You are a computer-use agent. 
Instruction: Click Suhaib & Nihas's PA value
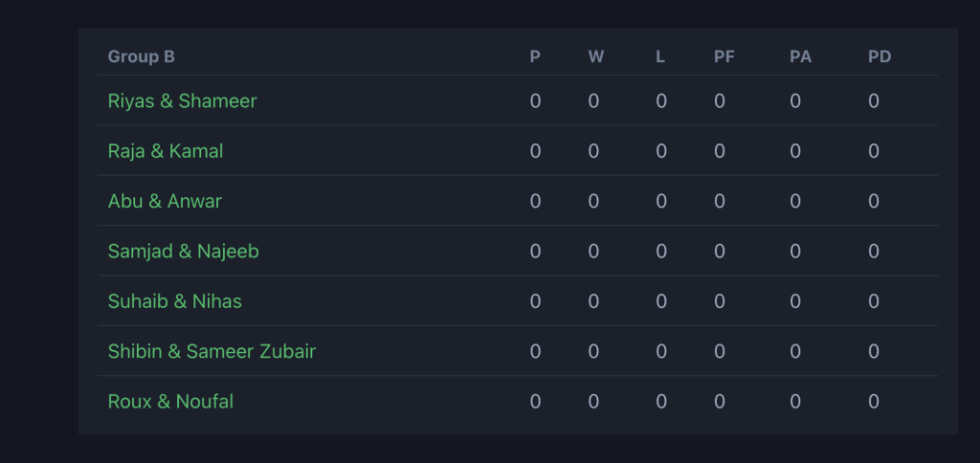click(x=795, y=301)
